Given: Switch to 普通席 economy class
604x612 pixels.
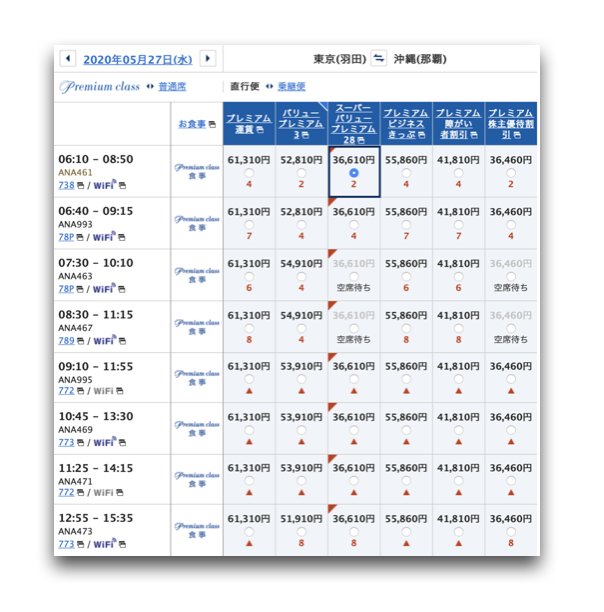Looking at the screenshot, I should pos(172,86).
